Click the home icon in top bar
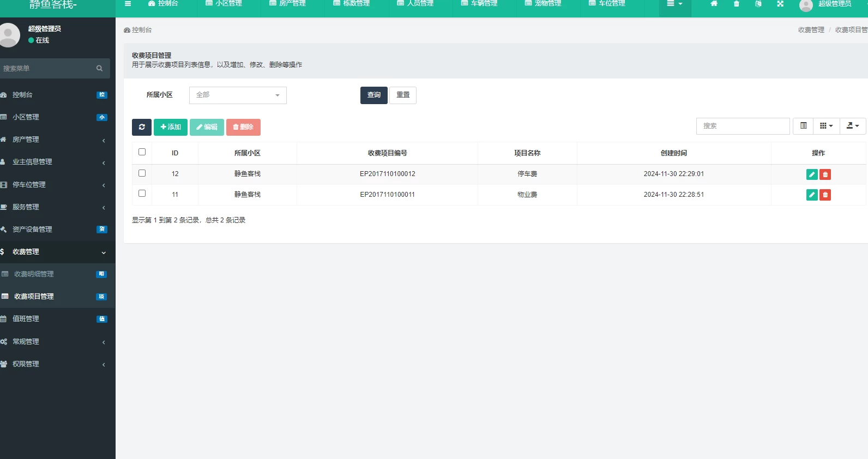 coord(714,4)
